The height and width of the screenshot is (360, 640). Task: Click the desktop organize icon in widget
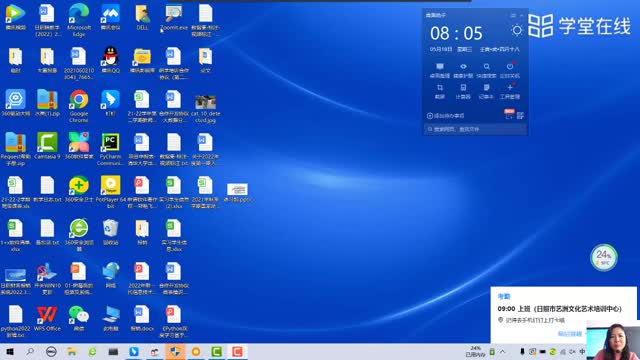point(440,67)
